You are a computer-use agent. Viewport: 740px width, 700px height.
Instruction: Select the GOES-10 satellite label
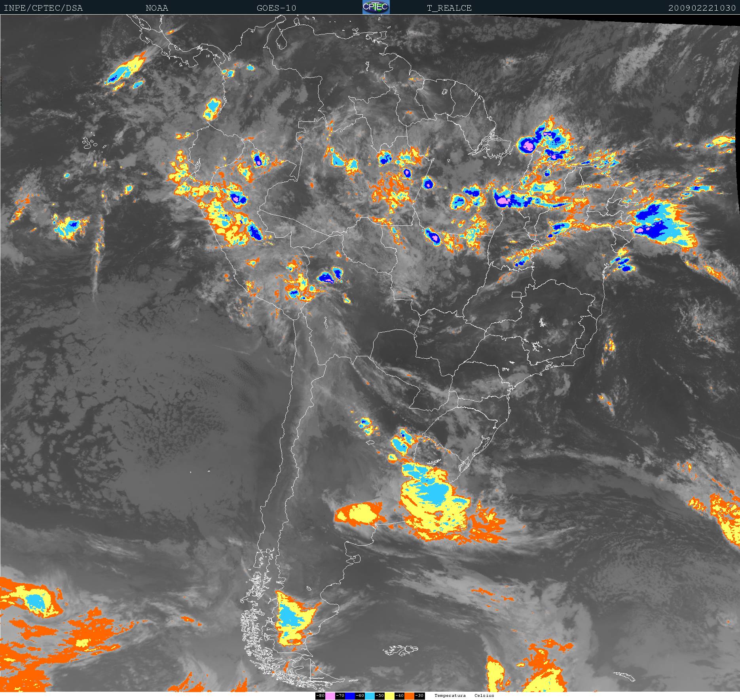point(276,8)
